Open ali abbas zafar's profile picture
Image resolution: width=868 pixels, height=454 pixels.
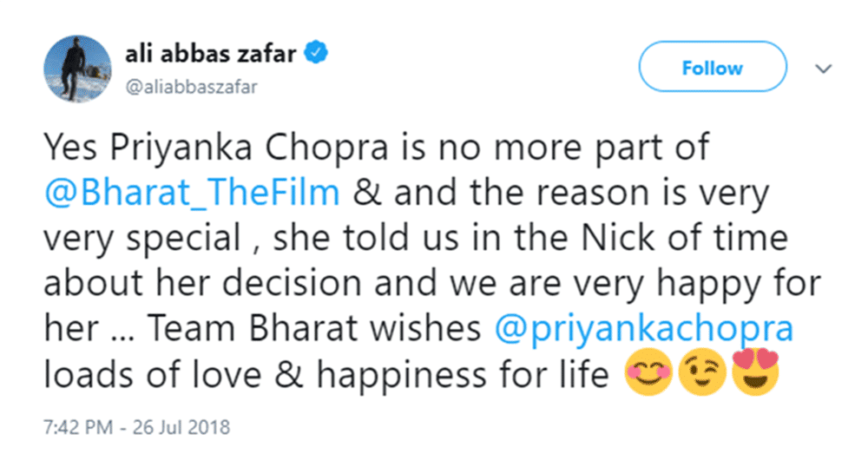click(x=75, y=69)
